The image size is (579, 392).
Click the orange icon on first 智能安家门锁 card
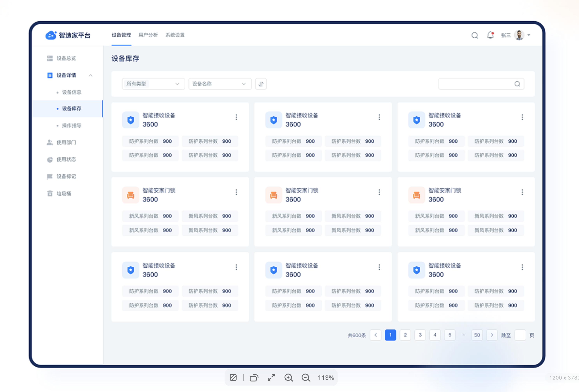pyautogui.click(x=131, y=195)
